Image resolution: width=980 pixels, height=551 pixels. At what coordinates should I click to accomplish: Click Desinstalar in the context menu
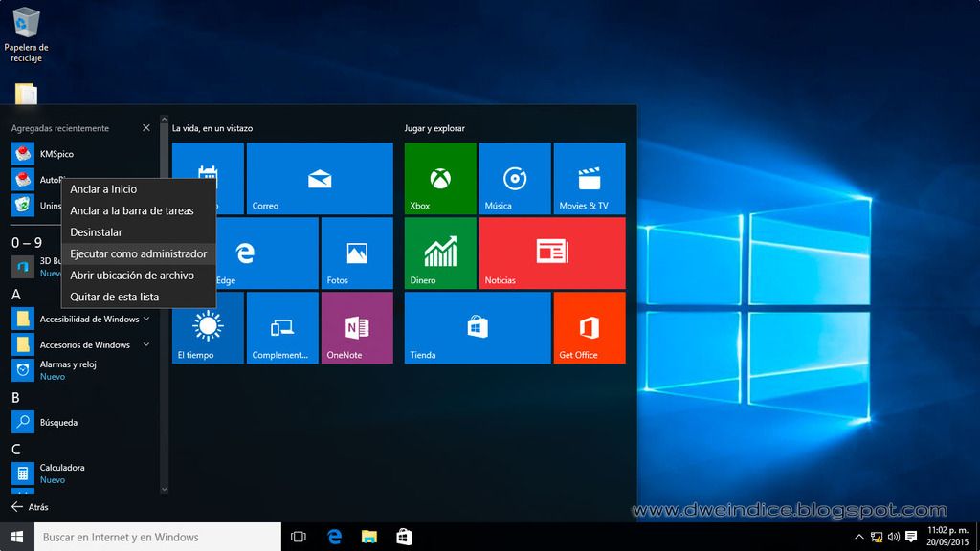pos(96,232)
